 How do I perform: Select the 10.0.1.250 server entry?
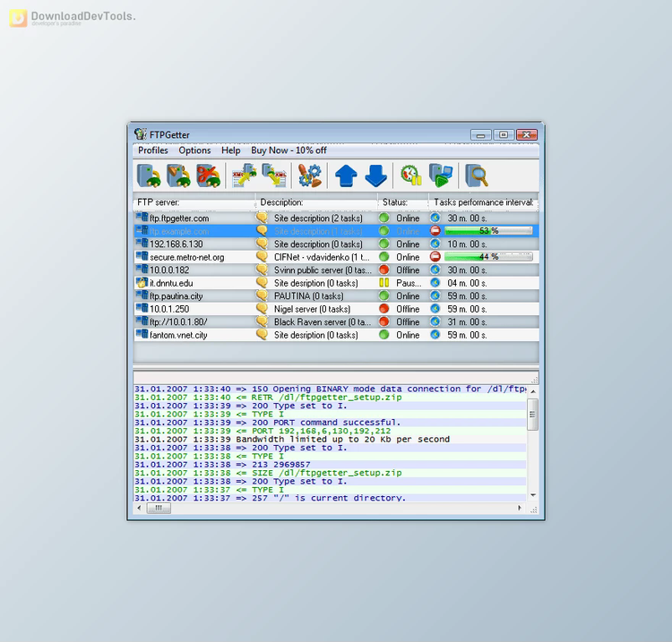pyautogui.click(x=336, y=308)
